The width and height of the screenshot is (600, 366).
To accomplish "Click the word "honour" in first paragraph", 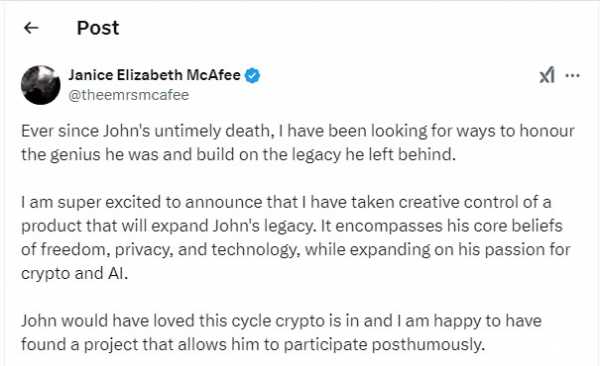I will click(547, 131).
